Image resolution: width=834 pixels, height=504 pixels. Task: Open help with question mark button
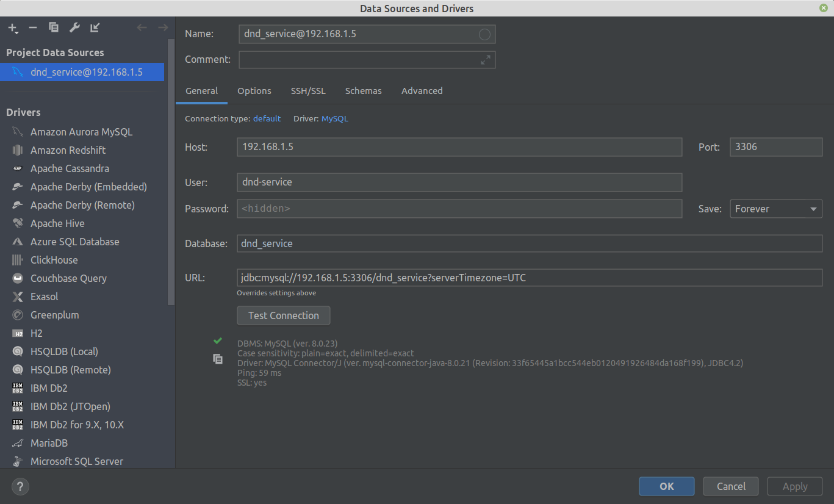20,486
